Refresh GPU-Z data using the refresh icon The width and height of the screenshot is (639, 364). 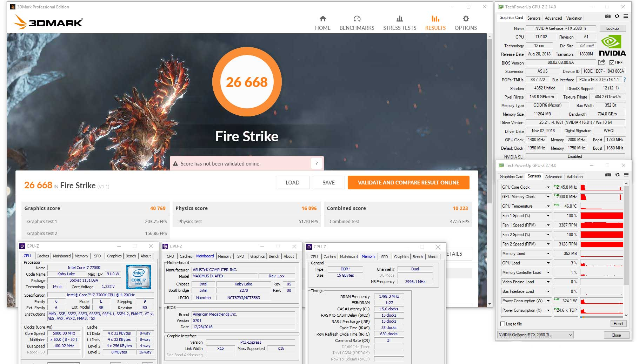[x=617, y=16]
